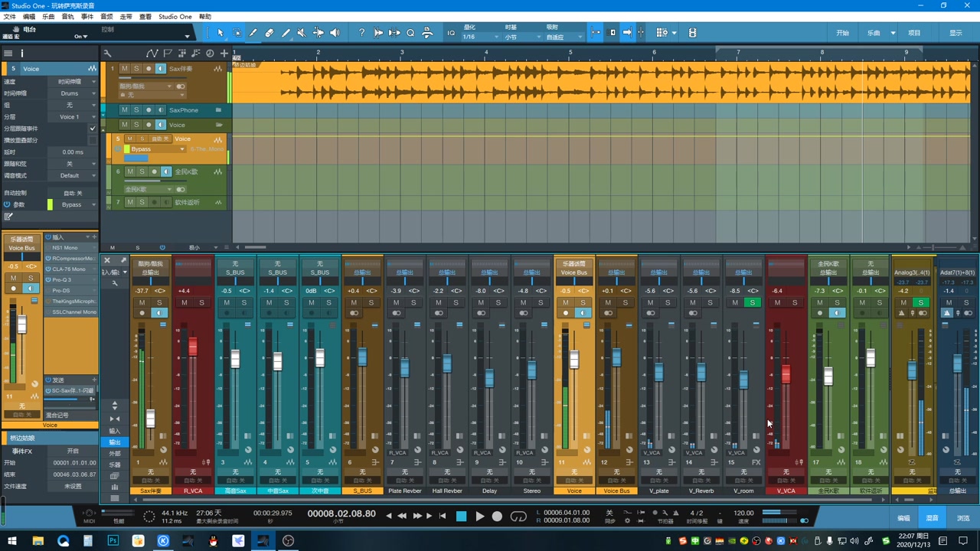
Task: Toggle monitor on Voice folder track
Action: (x=160, y=125)
